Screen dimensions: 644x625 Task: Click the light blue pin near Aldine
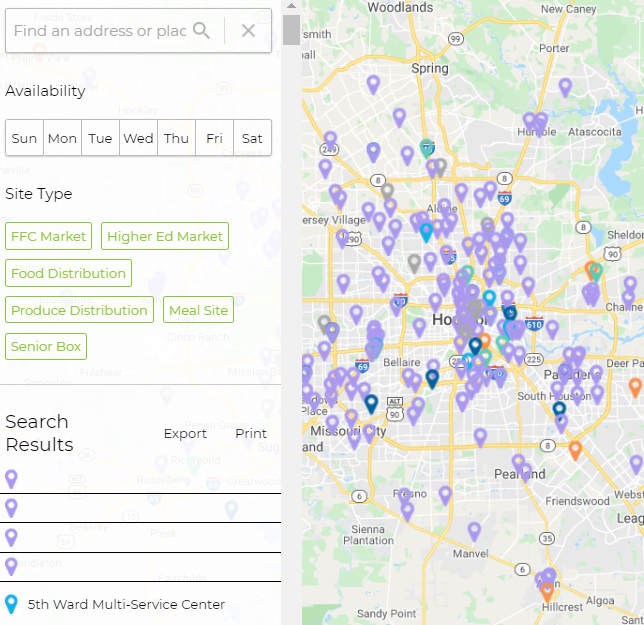coord(426,232)
